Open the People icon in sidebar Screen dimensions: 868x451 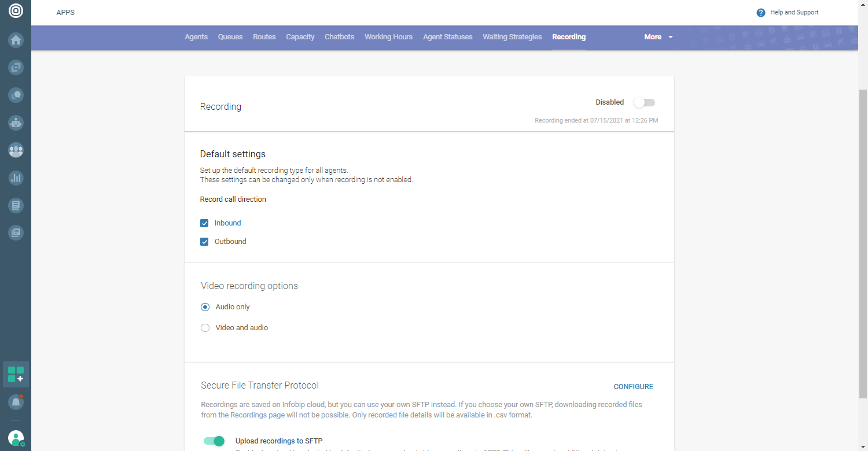pyautogui.click(x=16, y=150)
